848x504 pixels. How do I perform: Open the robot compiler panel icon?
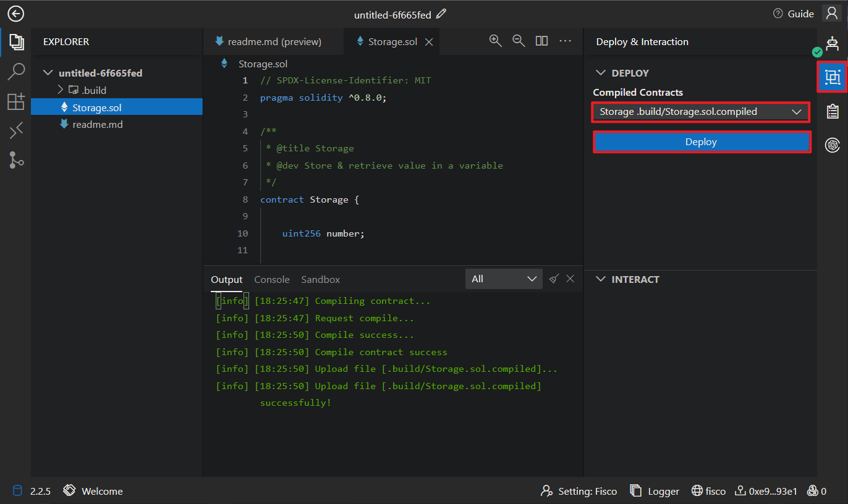833,44
